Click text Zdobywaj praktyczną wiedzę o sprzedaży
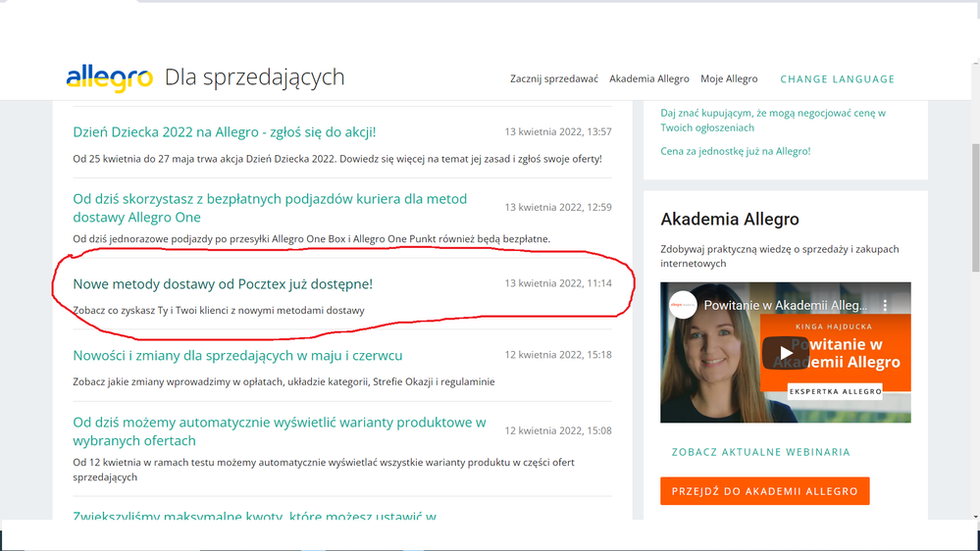The image size is (980, 551). [779, 256]
